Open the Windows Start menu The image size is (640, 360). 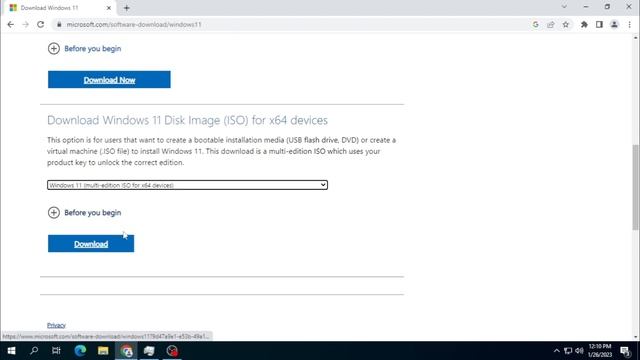(11, 351)
